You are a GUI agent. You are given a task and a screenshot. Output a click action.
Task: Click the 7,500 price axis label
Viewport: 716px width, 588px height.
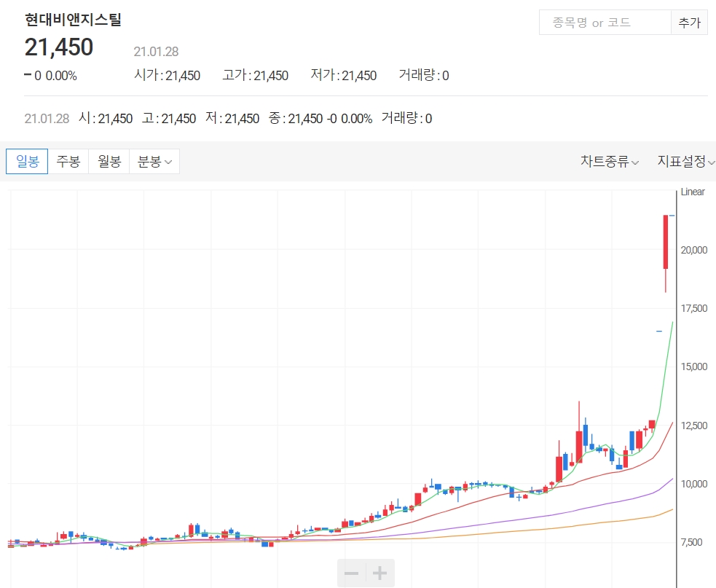click(691, 542)
